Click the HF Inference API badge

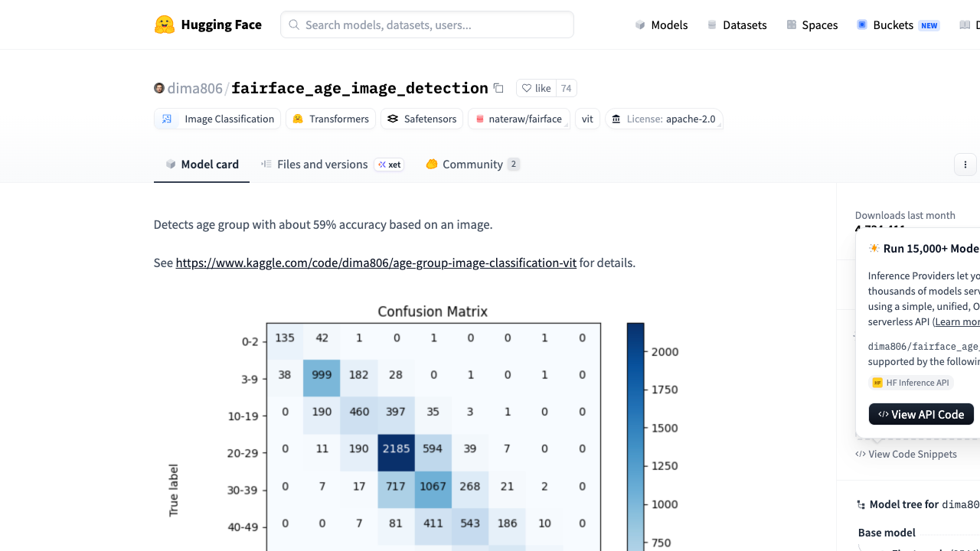tap(911, 383)
